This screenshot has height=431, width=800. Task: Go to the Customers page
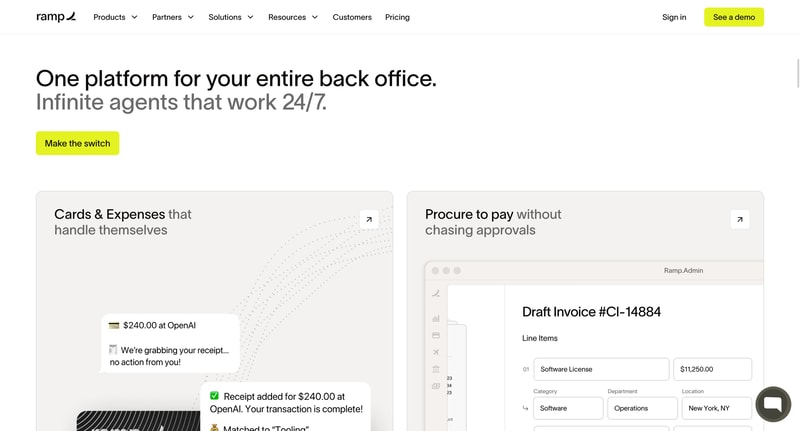(352, 17)
